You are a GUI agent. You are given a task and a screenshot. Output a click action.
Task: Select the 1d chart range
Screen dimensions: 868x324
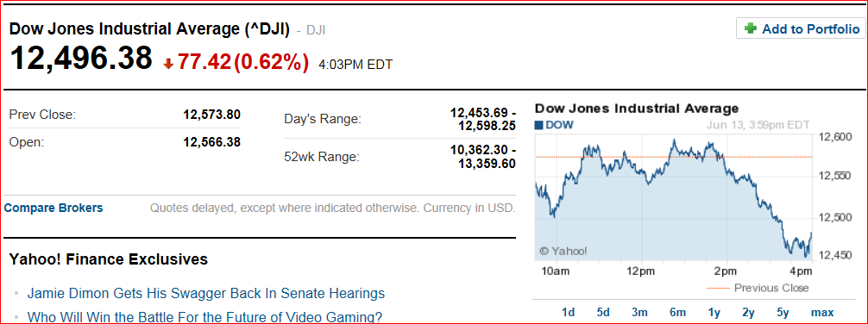click(568, 313)
